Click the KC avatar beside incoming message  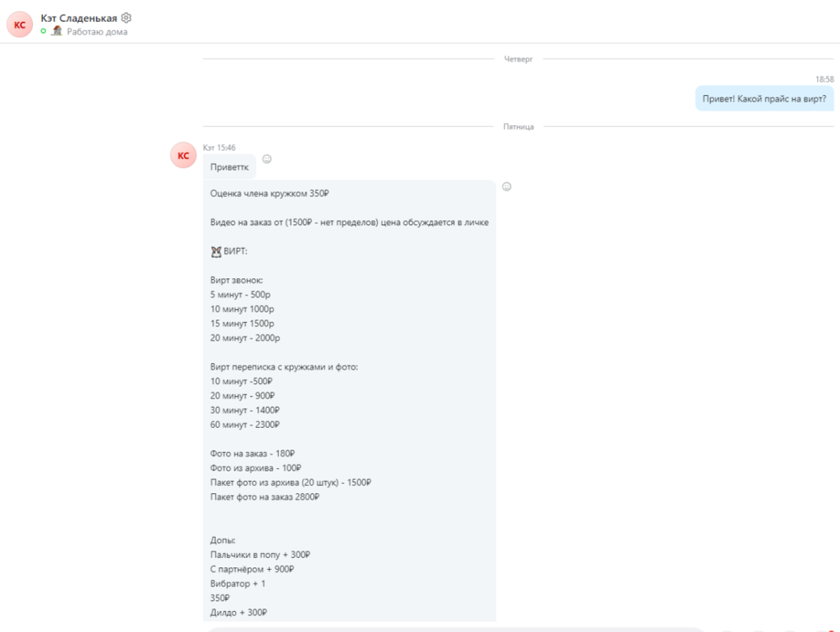coord(183,155)
